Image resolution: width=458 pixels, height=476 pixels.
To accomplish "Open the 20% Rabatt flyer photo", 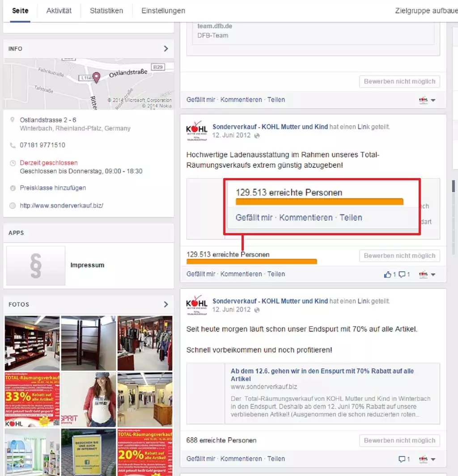I will click(145, 452).
